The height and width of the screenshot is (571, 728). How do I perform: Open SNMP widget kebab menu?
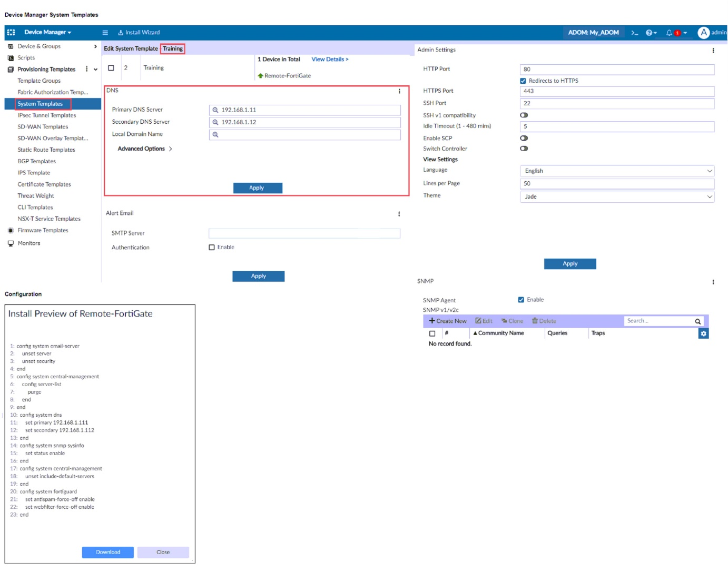point(713,282)
